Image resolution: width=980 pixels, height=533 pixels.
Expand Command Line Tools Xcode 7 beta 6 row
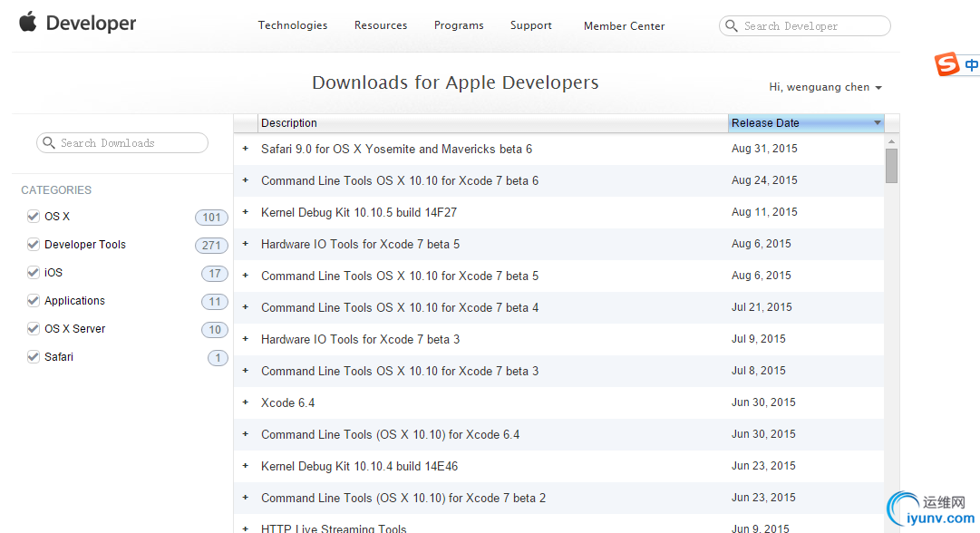(x=246, y=180)
